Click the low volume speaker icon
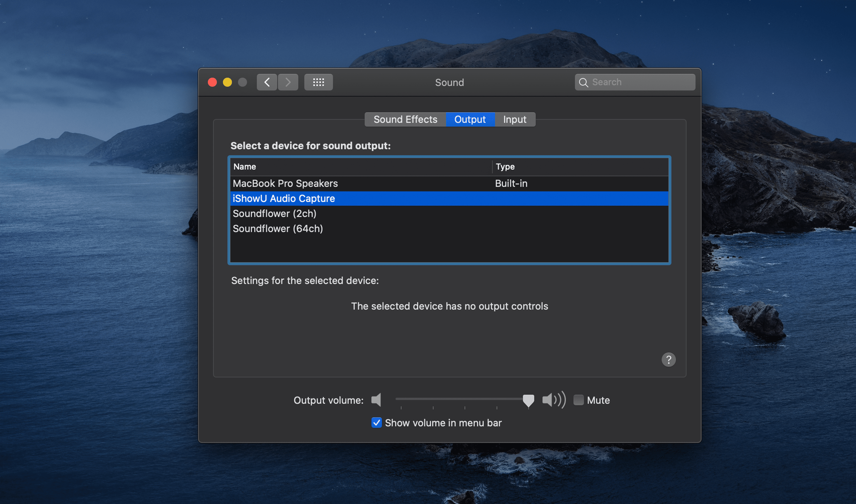The height and width of the screenshot is (504, 856). (376, 400)
